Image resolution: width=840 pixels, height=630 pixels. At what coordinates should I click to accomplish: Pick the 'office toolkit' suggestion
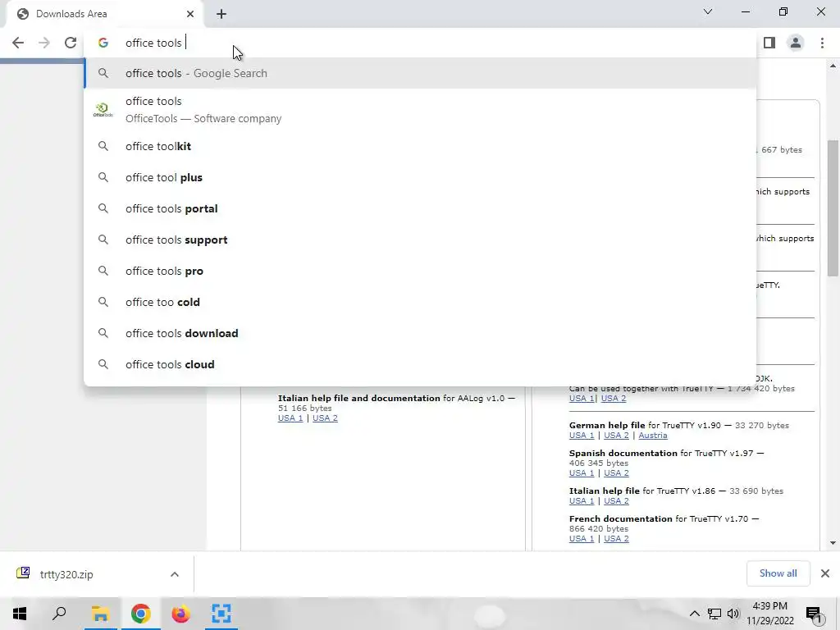pyautogui.click(x=420, y=146)
